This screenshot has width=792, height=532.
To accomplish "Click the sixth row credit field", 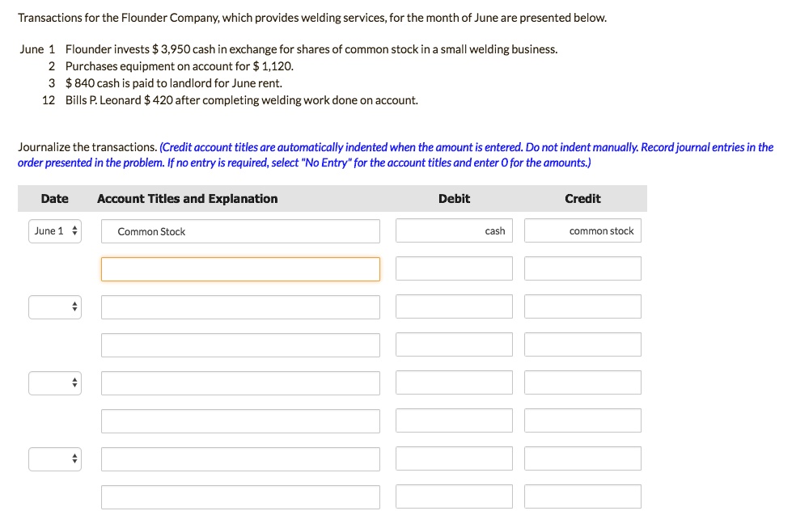I will tap(583, 420).
